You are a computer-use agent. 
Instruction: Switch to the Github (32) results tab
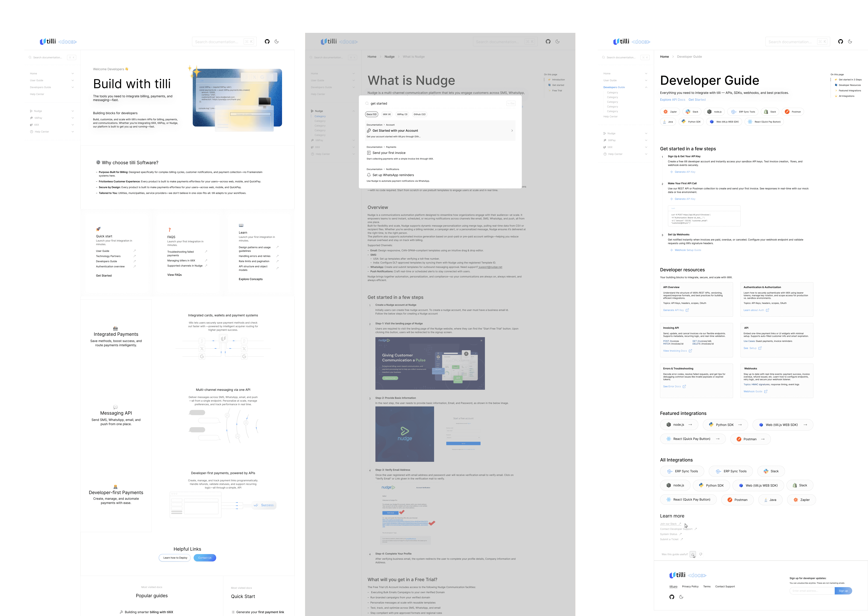tap(419, 114)
